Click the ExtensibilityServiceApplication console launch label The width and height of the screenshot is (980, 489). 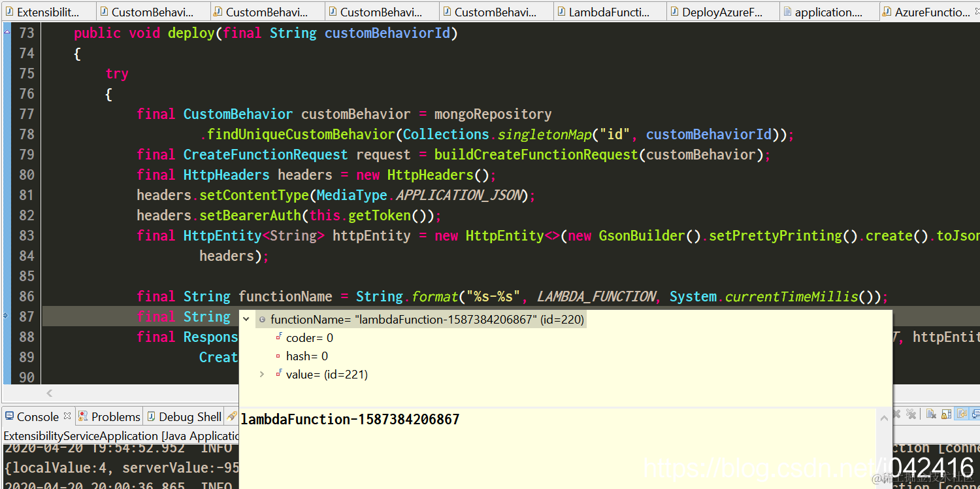pyautogui.click(x=120, y=435)
